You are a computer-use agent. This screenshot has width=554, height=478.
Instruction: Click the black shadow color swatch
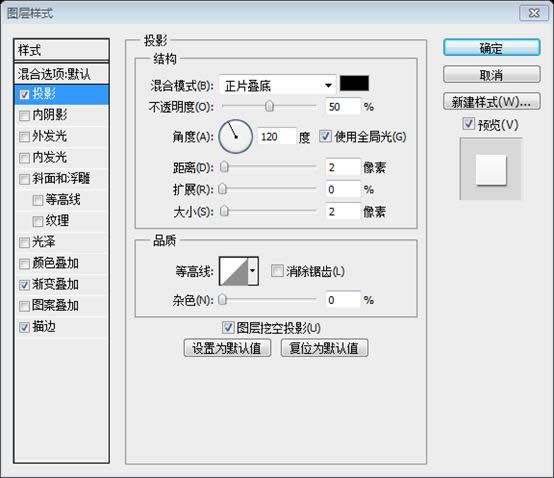tap(354, 83)
